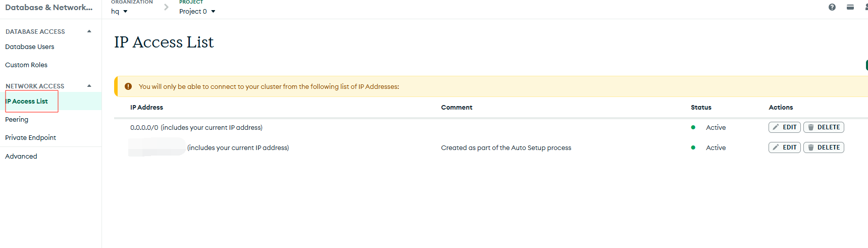This screenshot has height=248, width=868.
Task: Select Peering in the sidebar
Action: pyautogui.click(x=17, y=120)
